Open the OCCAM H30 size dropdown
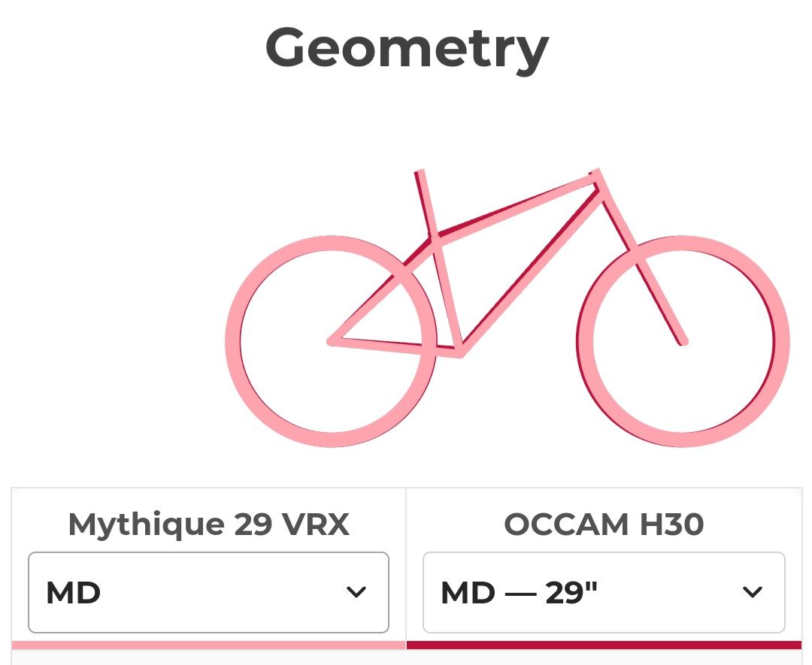This screenshot has width=812, height=665. [x=604, y=593]
